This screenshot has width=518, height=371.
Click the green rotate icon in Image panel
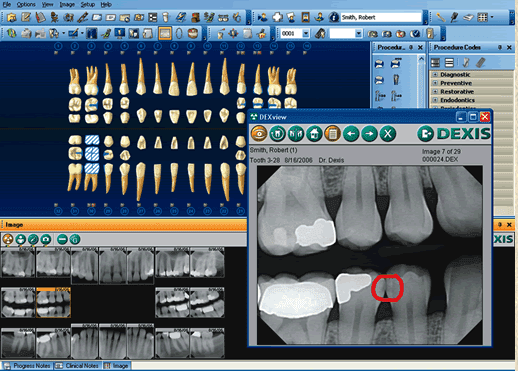75,239
